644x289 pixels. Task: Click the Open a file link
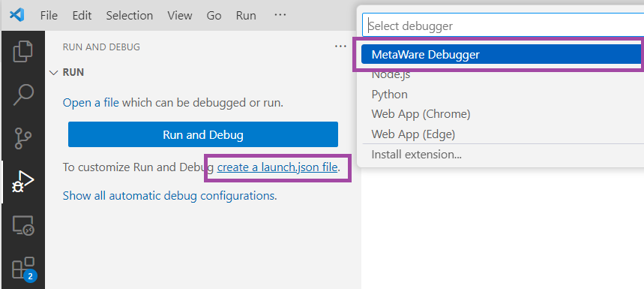(91, 102)
